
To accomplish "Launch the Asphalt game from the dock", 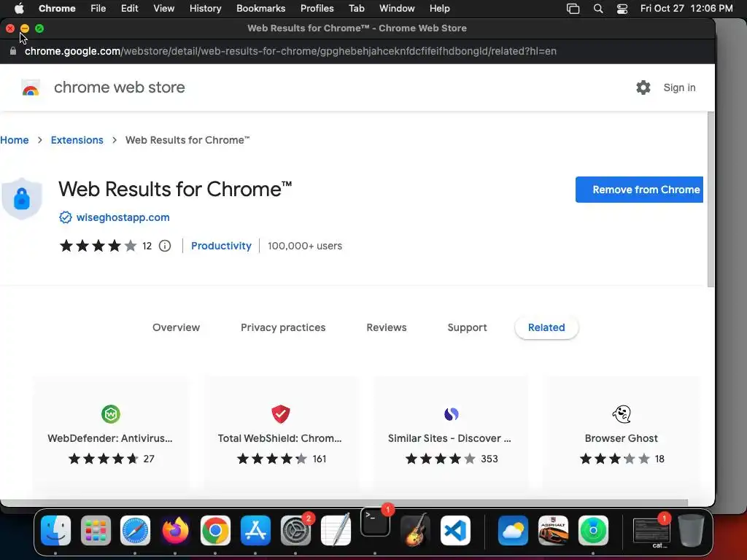I will tap(553, 531).
